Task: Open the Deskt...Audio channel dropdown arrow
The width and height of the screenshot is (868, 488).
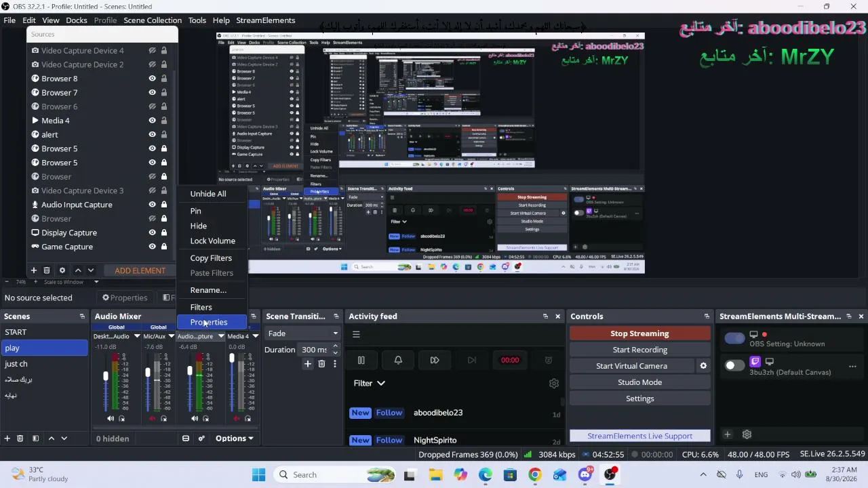Action: point(137,336)
